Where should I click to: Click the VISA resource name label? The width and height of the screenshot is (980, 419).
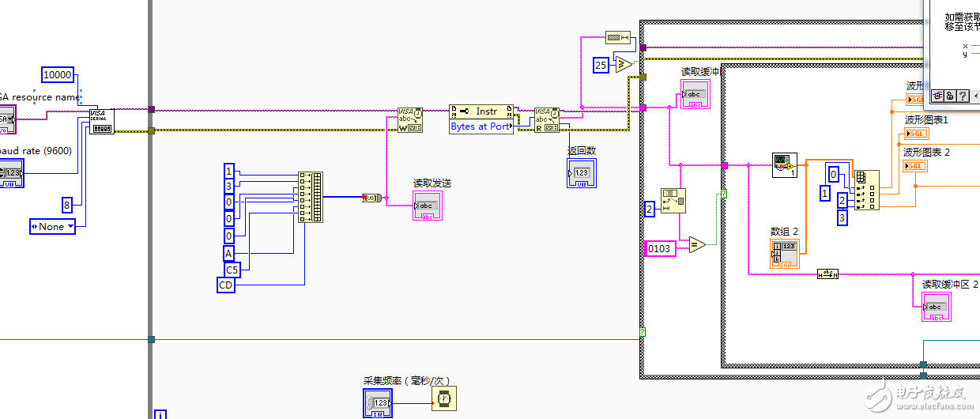click(40, 97)
